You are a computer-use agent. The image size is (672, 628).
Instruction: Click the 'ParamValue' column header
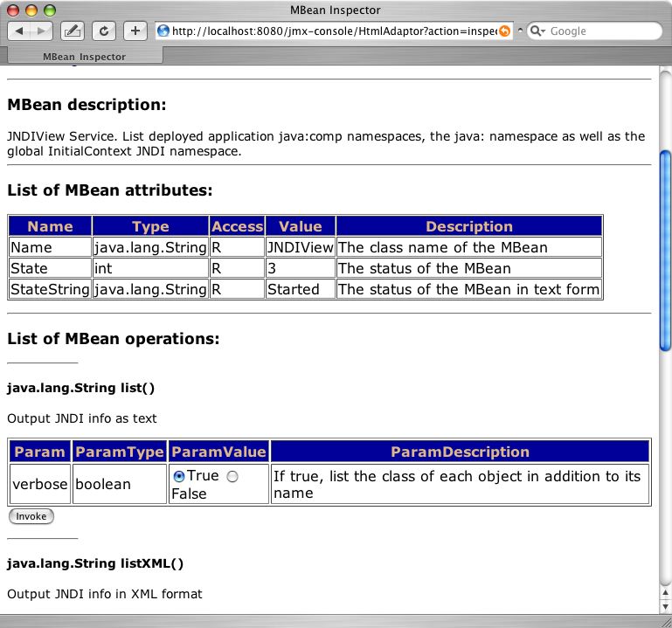pyautogui.click(x=218, y=452)
